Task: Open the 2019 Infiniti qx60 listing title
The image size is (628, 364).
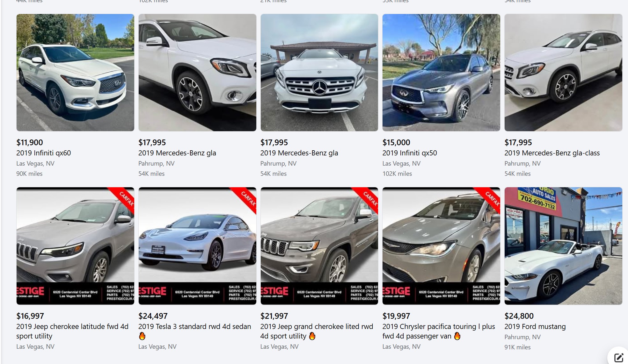Action: [44, 153]
